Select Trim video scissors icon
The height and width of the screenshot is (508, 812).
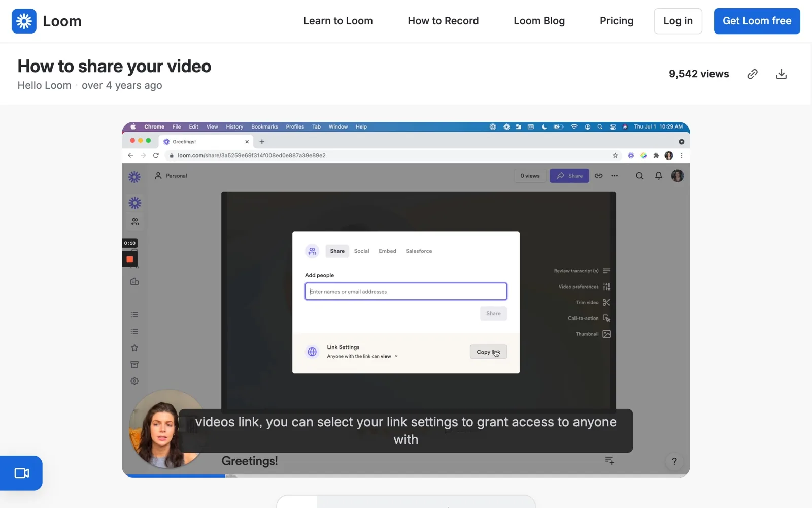click(606, 302)
